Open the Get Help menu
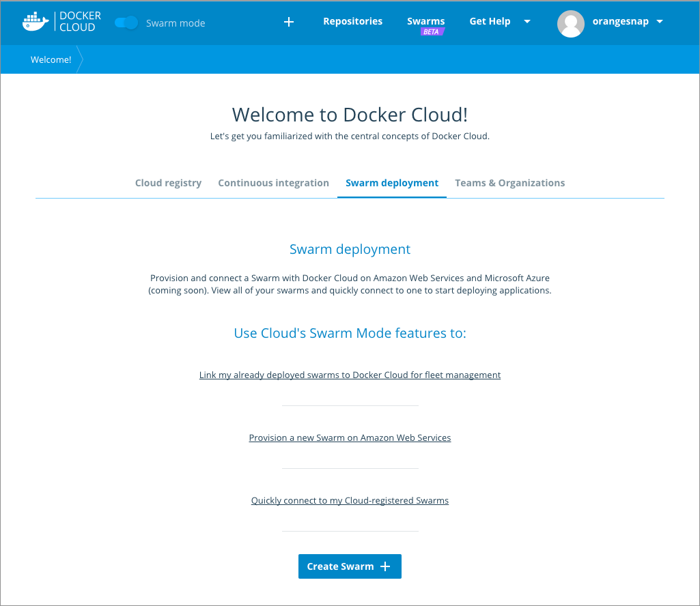This screenshot has height=606, width=700. (x=490, y=21)
